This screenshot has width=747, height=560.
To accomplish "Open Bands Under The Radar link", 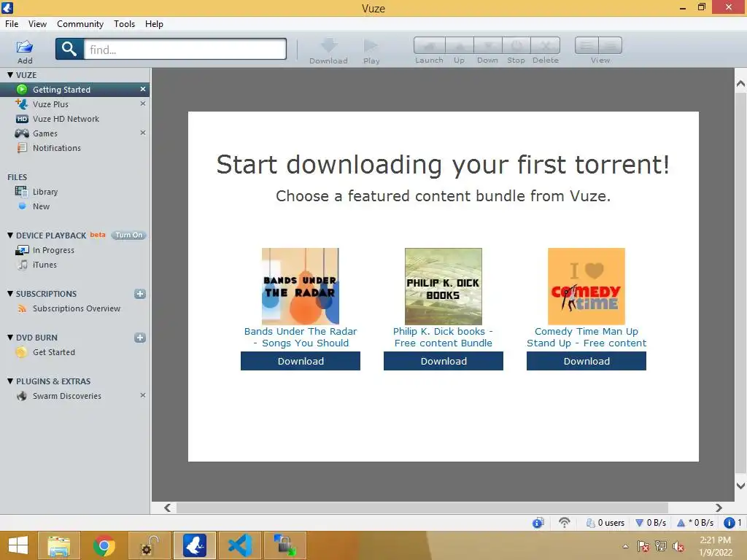I will (x=301, y=337).
